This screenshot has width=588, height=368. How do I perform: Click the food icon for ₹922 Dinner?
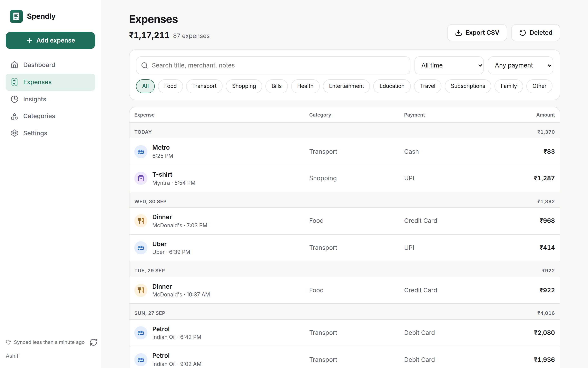click(141, 290)
